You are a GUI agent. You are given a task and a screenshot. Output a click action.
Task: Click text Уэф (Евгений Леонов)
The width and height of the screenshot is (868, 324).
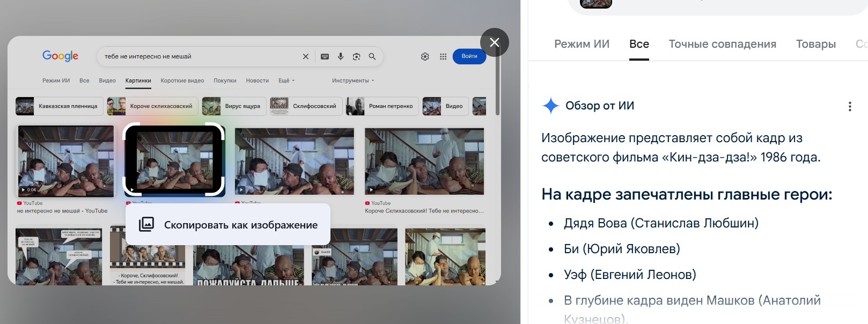[630, 275]
